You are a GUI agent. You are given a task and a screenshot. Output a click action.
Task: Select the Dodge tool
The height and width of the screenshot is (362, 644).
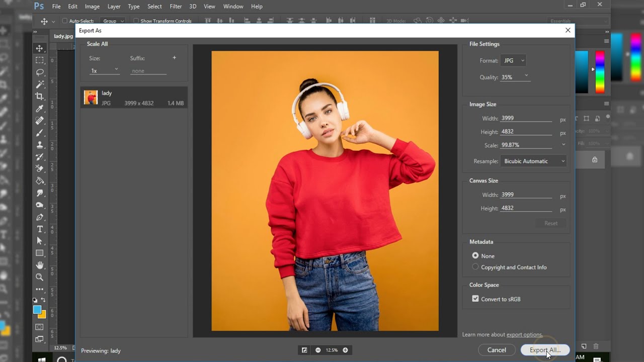pyautogui.click(x=40, y=205)
